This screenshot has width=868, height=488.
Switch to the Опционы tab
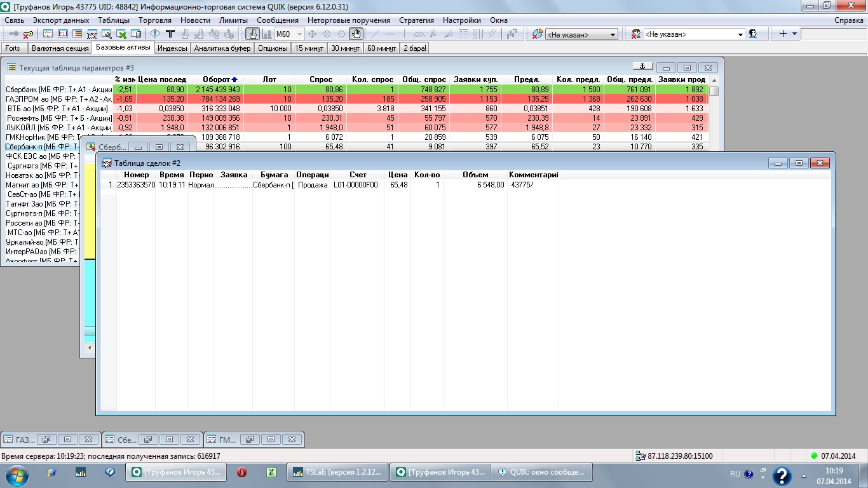point(273,48)
